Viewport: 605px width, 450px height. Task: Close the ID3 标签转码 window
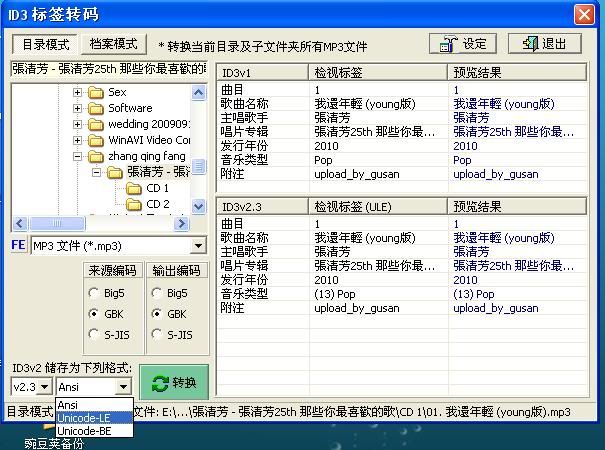(584, 15)
